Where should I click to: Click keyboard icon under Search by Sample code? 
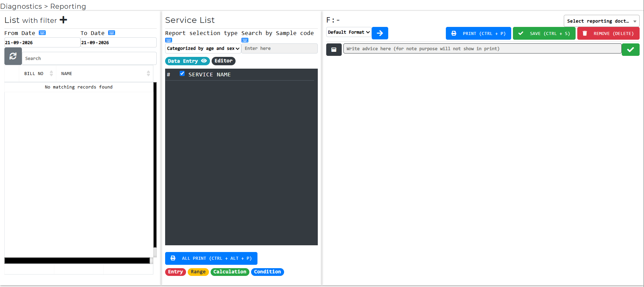pos(245,40)
